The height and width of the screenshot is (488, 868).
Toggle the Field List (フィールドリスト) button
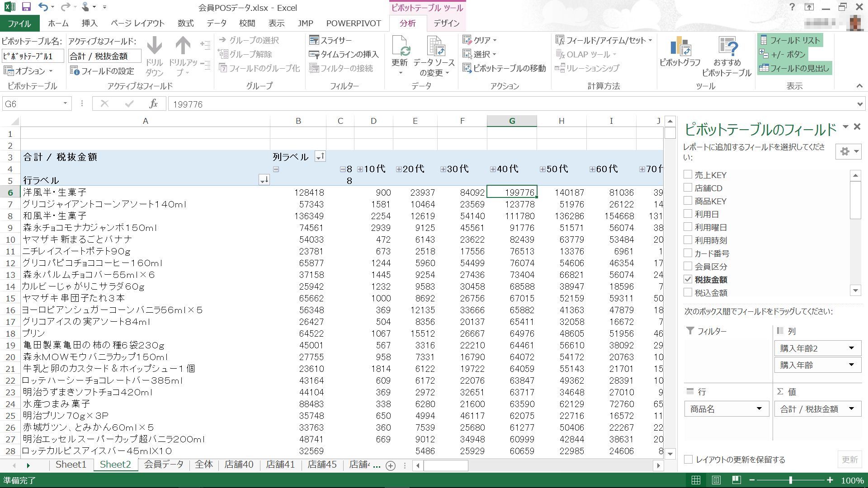click(x=790, y=40)
